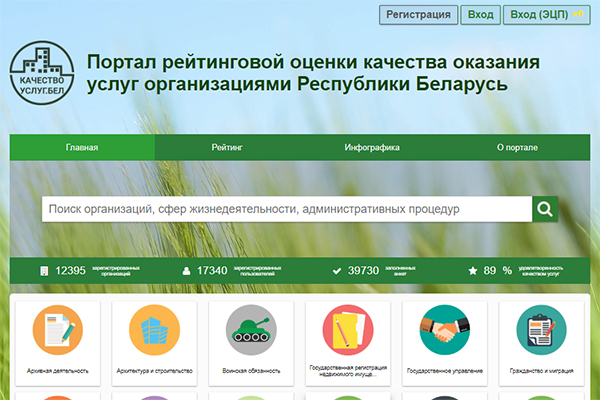Open the Архивная деятельность category icon
This screenshot has height=400, width=600.
tap(58, 330)
